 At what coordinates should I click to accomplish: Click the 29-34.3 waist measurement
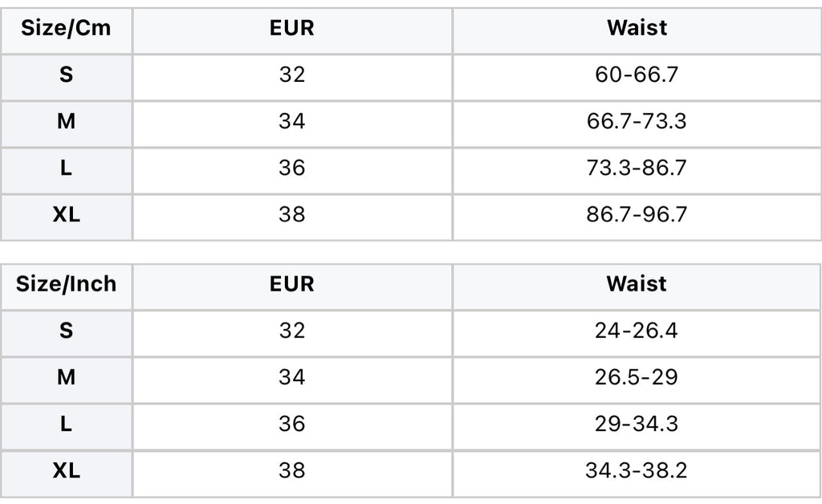pos(637,425)
